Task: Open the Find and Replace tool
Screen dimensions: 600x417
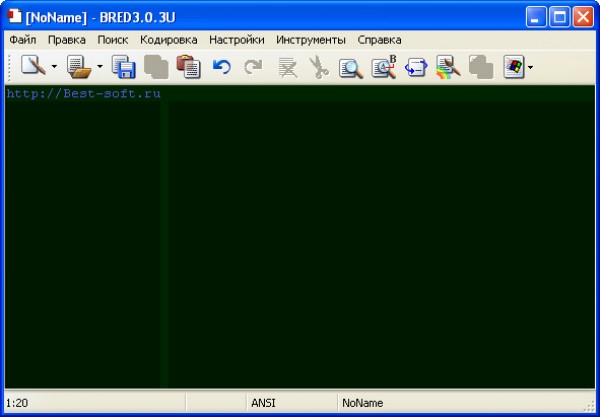Action: click(x=383, y=67)
